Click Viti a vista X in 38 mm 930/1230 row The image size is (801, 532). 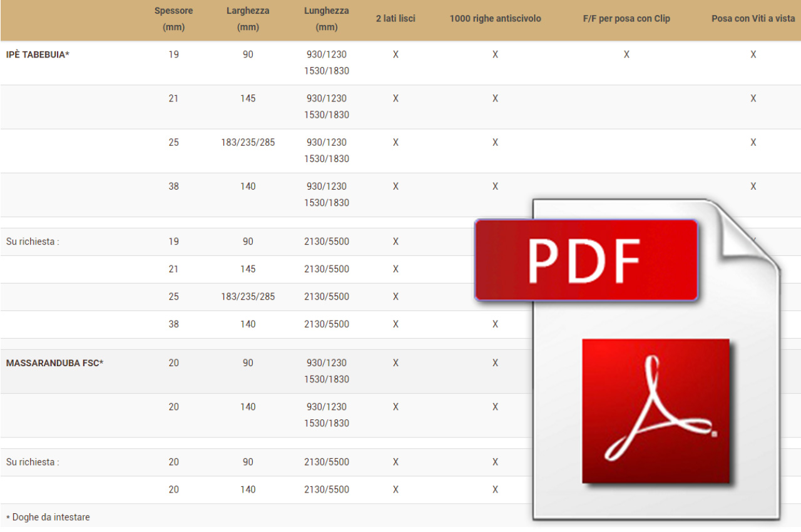click(753, 186)
